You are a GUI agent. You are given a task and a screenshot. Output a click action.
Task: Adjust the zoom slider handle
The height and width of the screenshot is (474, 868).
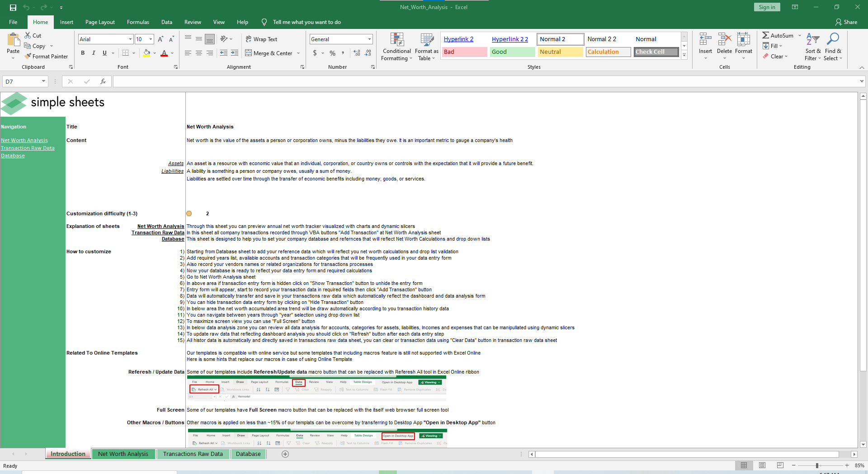tap(817, 465)
